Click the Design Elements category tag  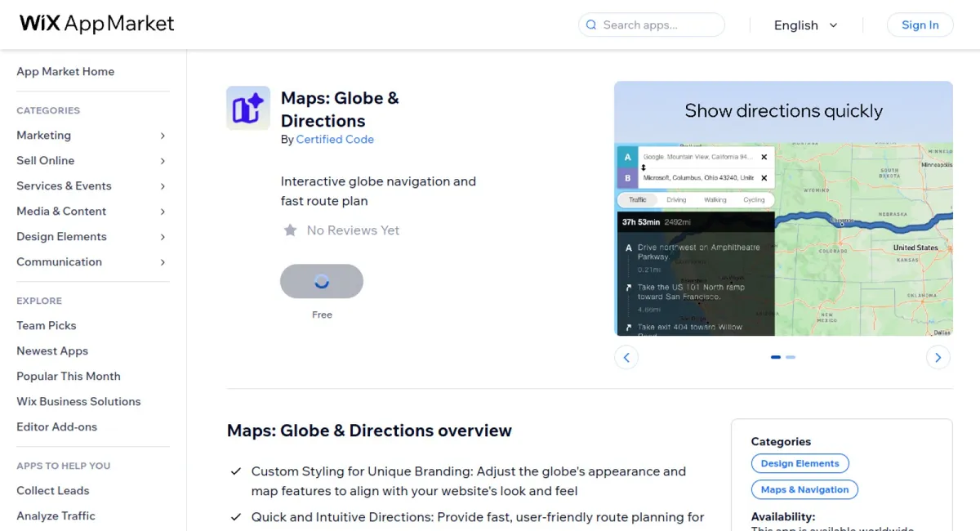click(x=800, y=463)
